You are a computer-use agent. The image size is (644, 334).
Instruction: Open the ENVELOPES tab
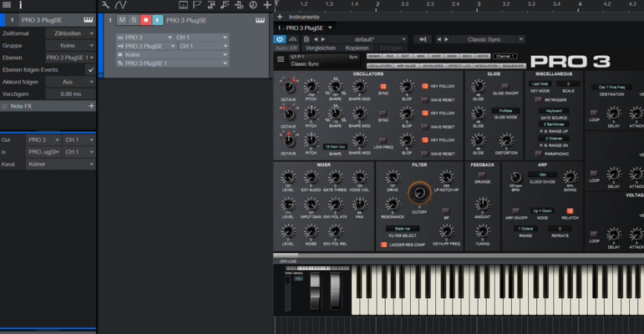[433, 66]
